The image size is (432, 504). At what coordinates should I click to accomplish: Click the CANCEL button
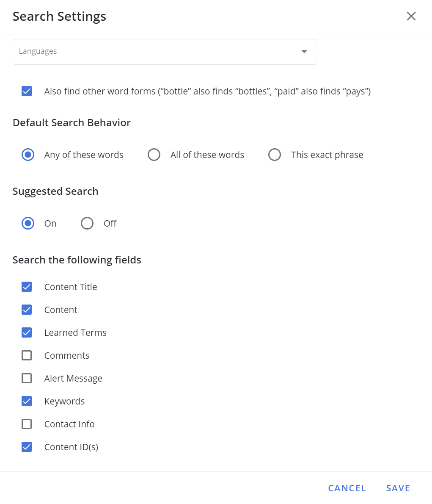point(347,488)
